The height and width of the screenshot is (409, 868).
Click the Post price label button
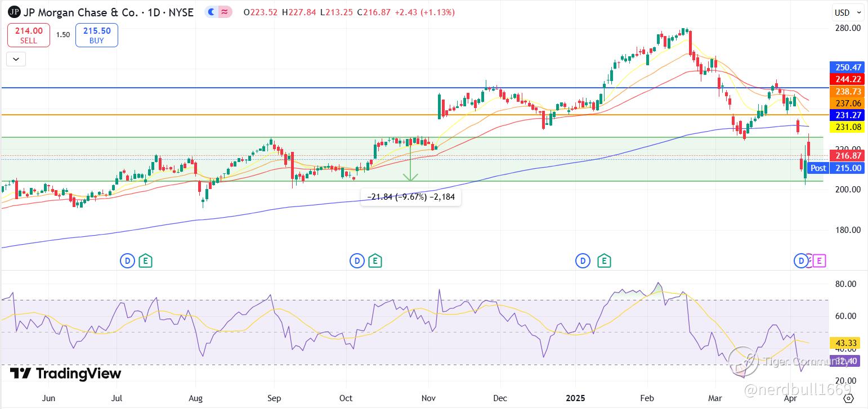tap(818, 168)
